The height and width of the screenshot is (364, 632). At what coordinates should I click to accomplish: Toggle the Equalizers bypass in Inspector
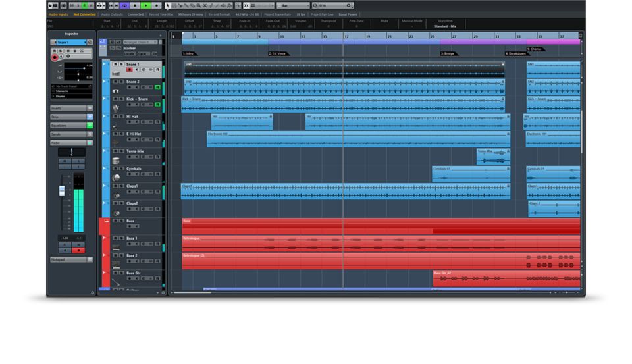90,125
